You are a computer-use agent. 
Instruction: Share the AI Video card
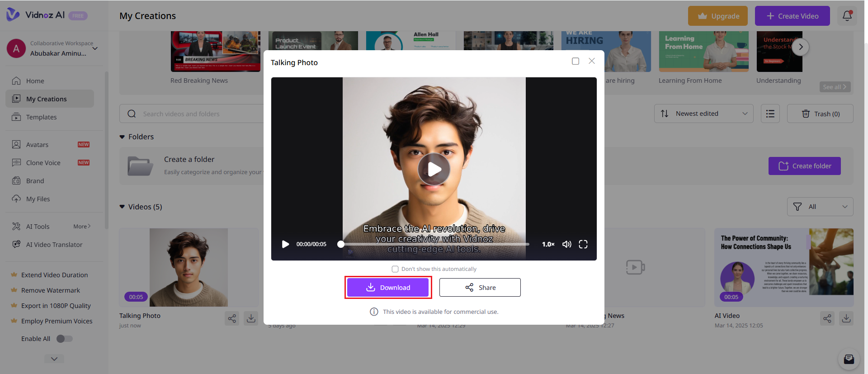827,318
